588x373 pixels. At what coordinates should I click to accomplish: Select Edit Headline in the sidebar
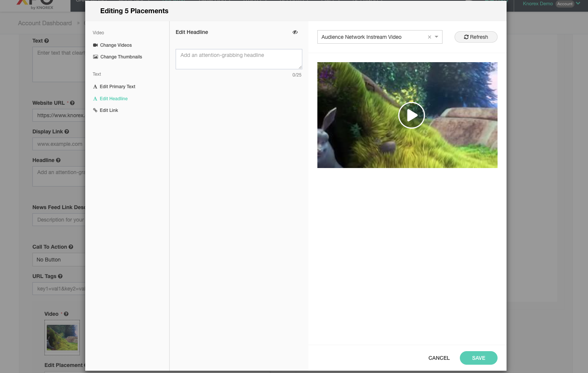click(113, 99)
